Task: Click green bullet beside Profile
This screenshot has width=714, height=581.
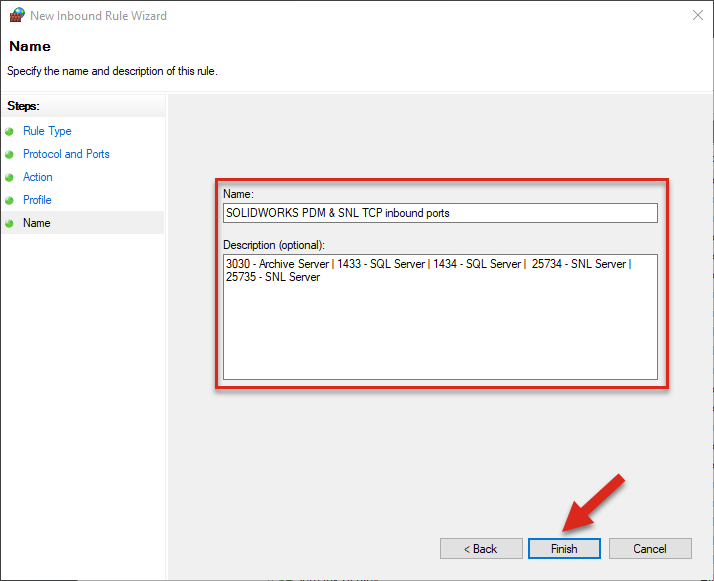Action: tap(9, 200)
